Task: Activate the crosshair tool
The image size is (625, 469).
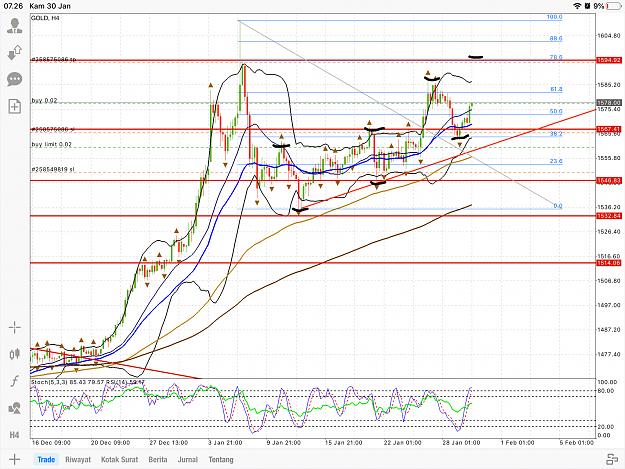Action: [14, 328]
